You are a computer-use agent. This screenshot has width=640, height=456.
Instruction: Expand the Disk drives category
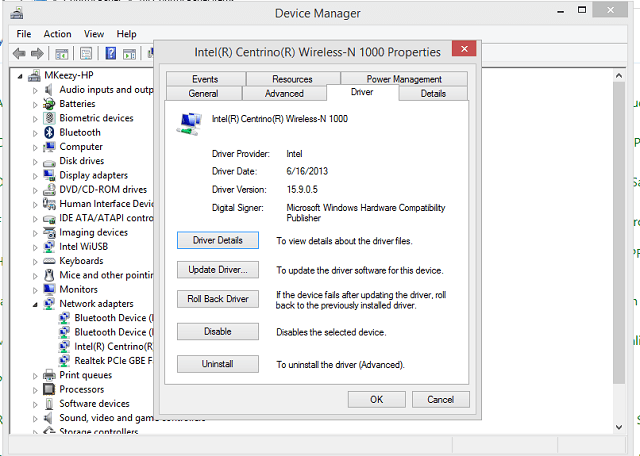35,161
